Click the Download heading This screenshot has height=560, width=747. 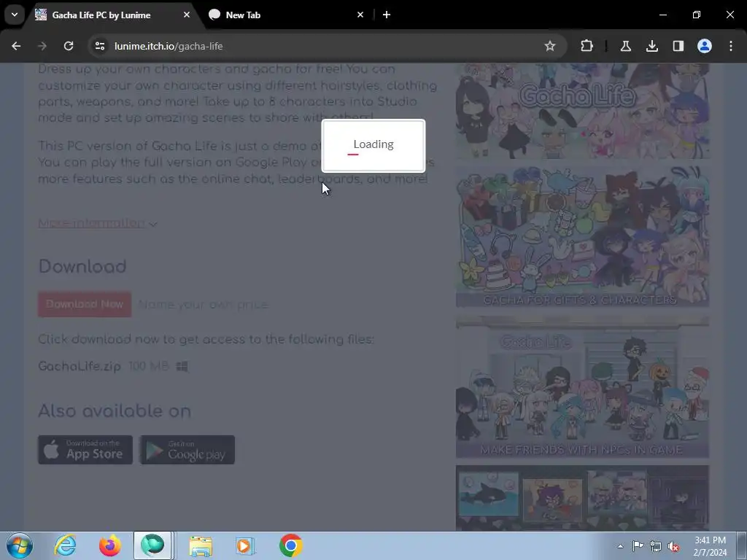(x=82, y=266)
